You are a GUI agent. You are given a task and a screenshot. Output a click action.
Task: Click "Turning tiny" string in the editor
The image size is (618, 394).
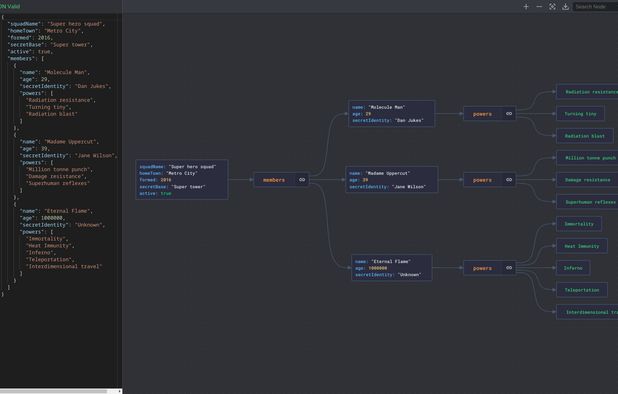tap(49, 107)
